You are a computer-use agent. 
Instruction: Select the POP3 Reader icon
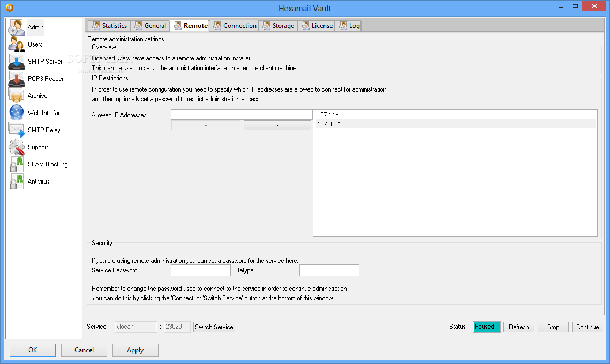pos(17,79)
